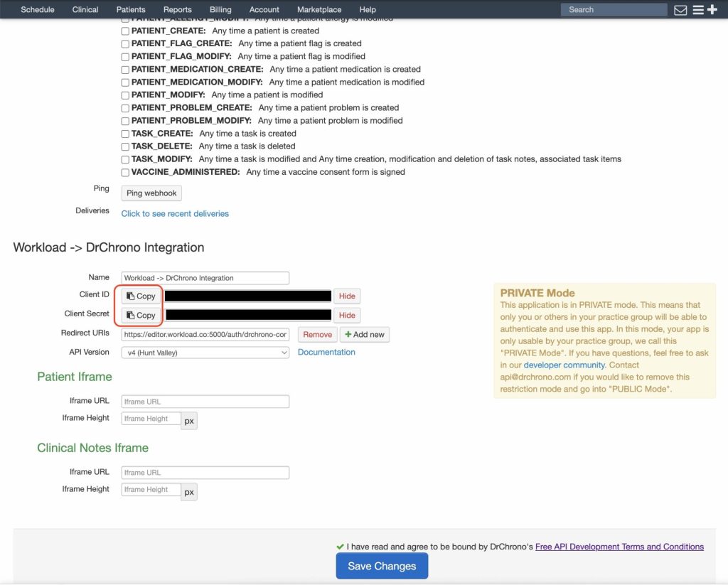Enable TASK_MODIFY webhook event
The height and width of the screenshot is (585, 728).
pyautogui.click(x=125, y=160)
